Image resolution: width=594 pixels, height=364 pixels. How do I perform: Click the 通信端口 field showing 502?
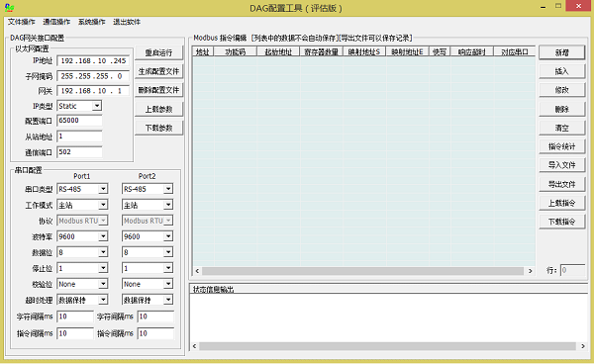79,152
